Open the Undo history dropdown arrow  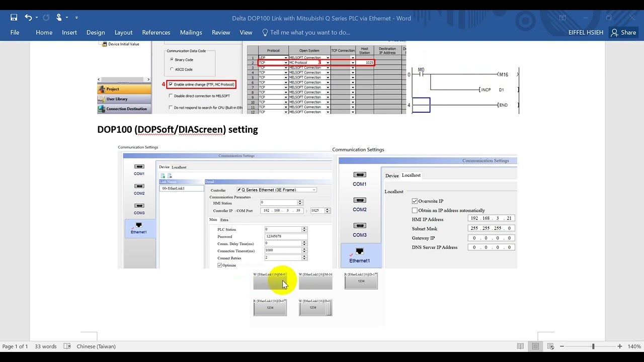pos(36,18)
